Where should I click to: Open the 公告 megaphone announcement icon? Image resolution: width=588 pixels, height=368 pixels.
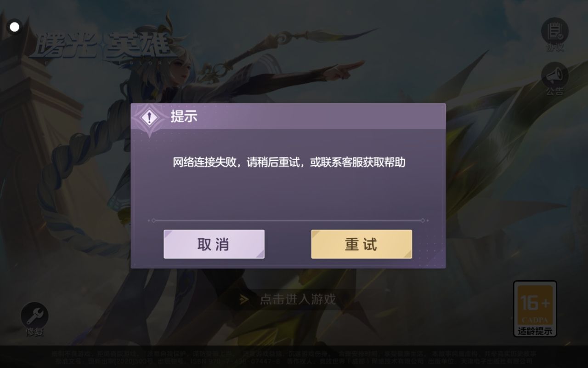(555, 75)
